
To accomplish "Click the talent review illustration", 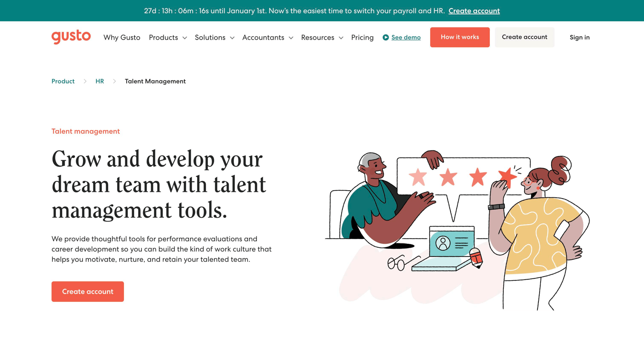I will (457, 230).
